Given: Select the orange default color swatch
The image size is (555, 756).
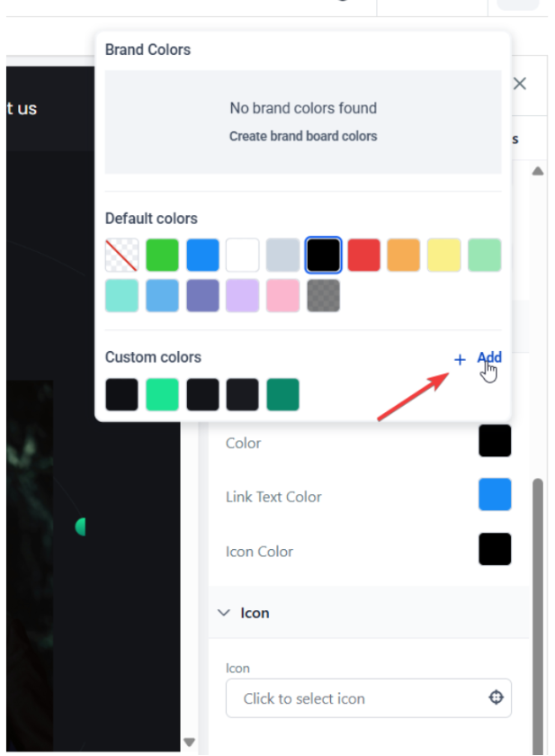Looking at the screenshot, I should point(403,255).
